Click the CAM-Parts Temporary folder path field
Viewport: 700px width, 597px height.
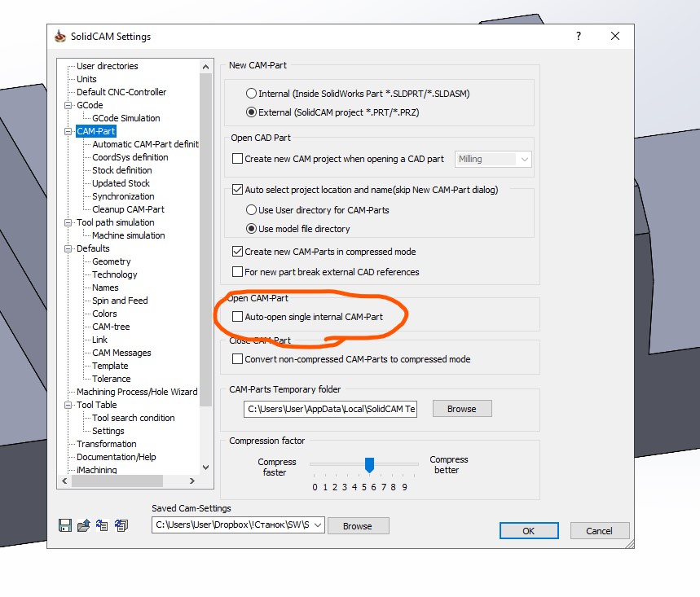[x=330, y=409]
